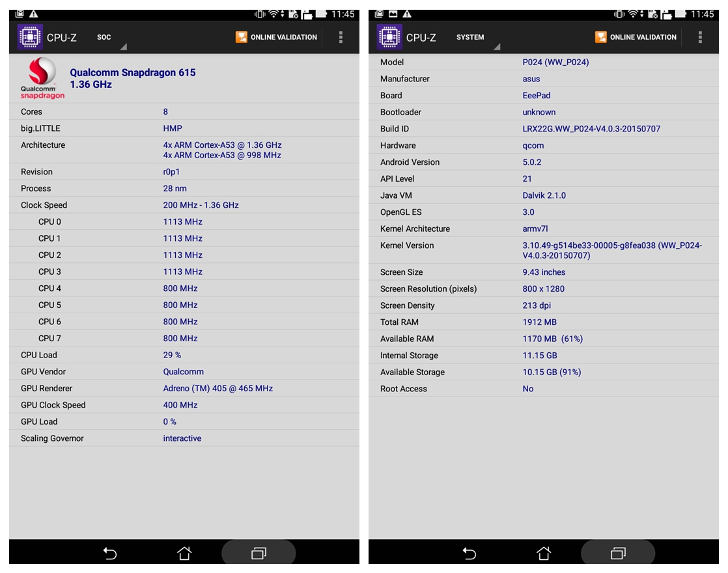Tap Recent apps button on SYSTEM screen
728x573 pixels.
pyautogui.click(x=618, y=553)
